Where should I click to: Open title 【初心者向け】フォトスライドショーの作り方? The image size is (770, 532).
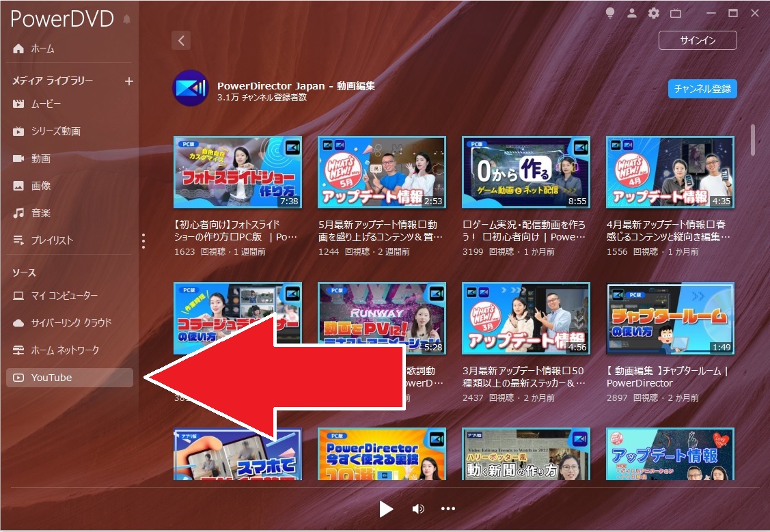pos(236,231)
